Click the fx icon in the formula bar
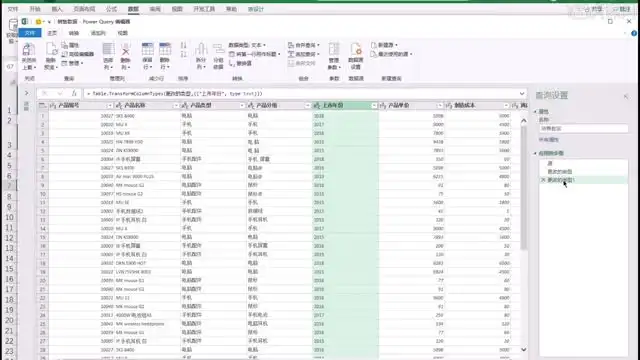The height and width of the screenshot is (360, 640). 74,93
